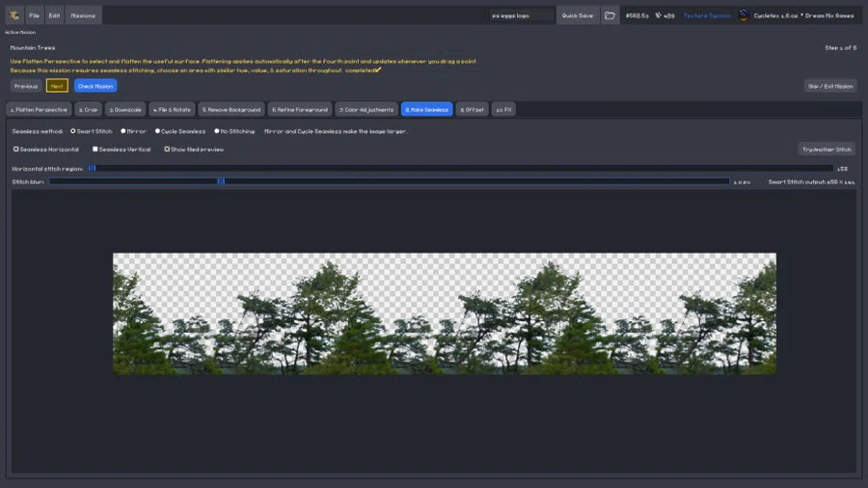Click the Smart Stitch output size text
The height and width of the screenshot is (488, 868).
[811, 182]
